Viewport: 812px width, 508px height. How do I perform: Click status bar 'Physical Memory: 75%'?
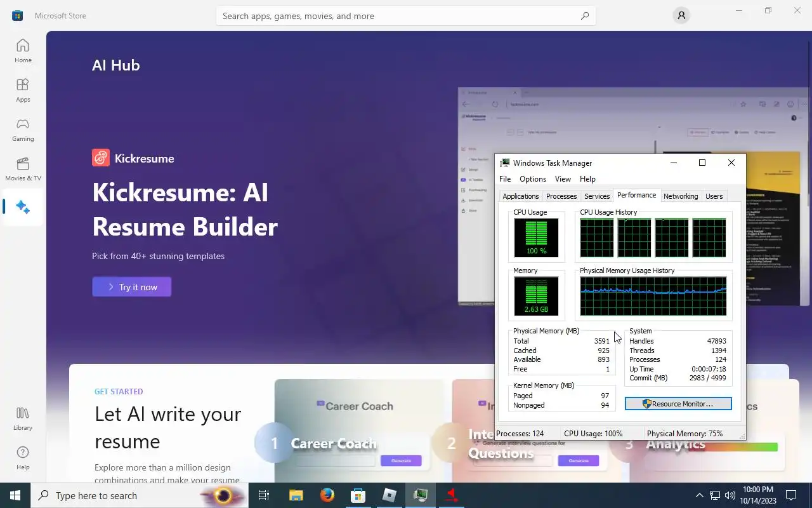pos(684,434)
